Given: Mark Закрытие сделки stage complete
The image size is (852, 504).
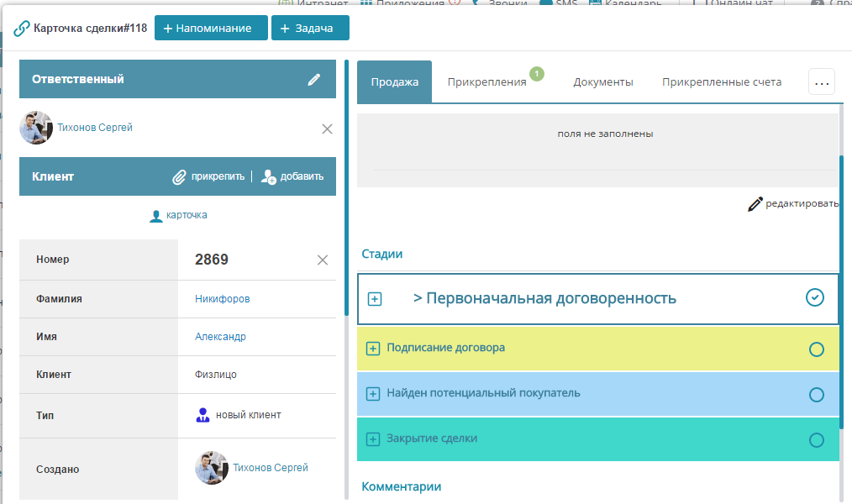Looking at the screenshot, I should 817,440.
